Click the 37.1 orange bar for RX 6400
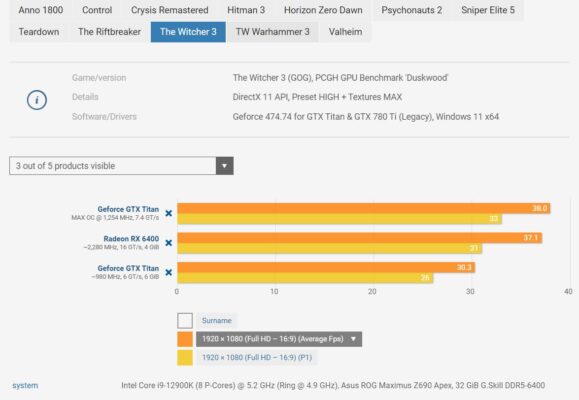This screenshot has height=400, width=579. [x=360, y=238]
